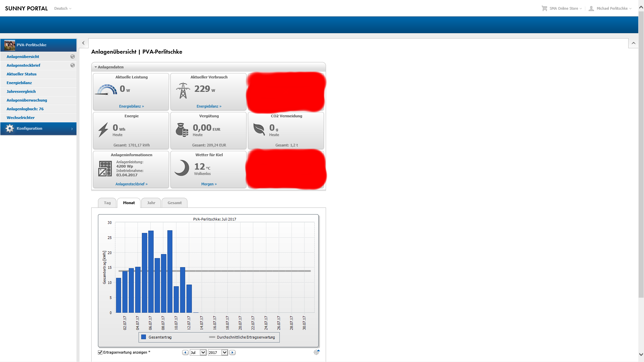Viewport: 644px width, 362px height.
Task: Click the money bag Vergütung icon
Action: pyautogui.click(x=182, y=130)
